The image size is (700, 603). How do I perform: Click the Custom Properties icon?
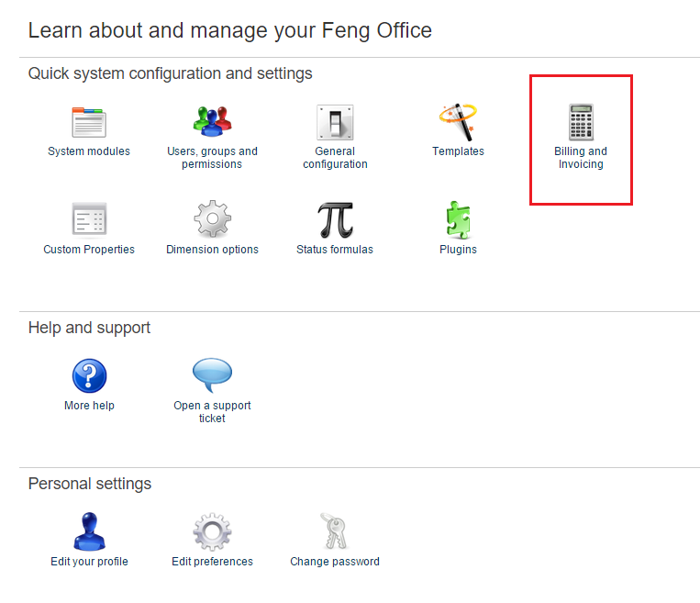[89, 220]
